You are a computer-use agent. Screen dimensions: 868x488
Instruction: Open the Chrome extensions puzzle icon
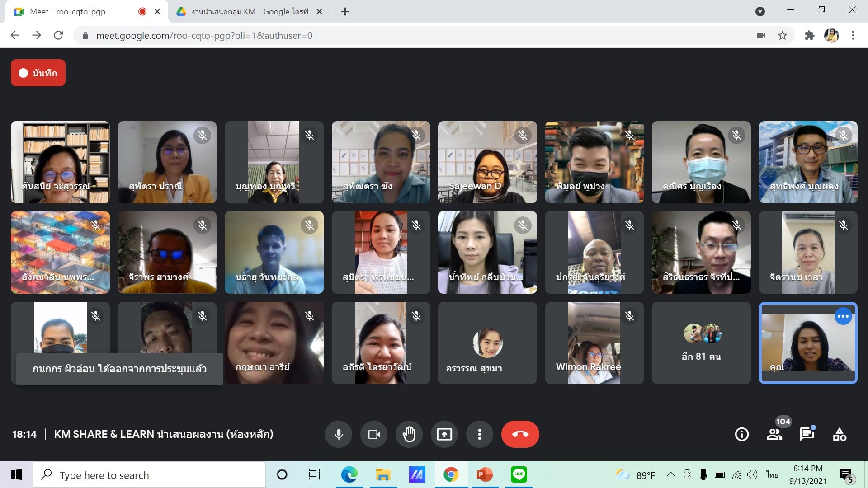point(809,35)
